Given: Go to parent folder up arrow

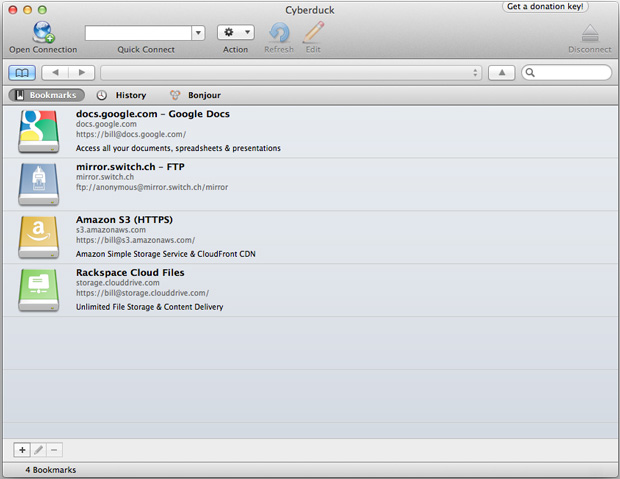Looking at the screenshot, I should [x=502, y=73].
